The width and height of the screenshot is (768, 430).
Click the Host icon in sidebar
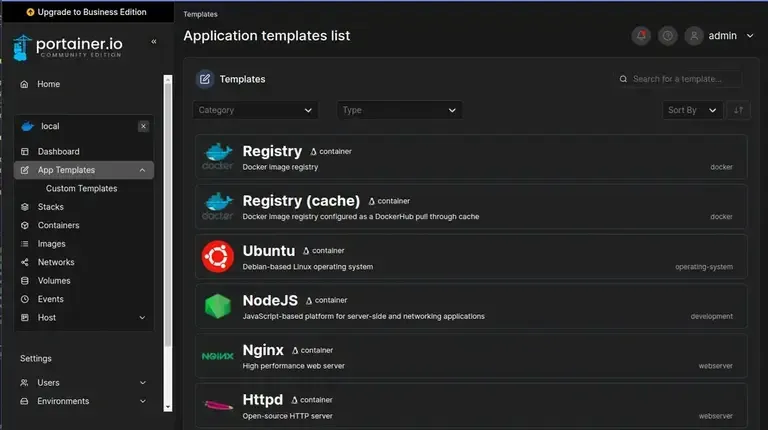(x=24, y=318)
